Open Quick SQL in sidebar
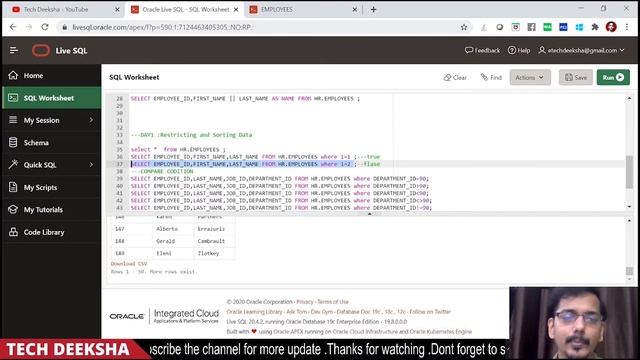Image resolution: width=640 pixels, height=360 pixels. tap(51, 165)
